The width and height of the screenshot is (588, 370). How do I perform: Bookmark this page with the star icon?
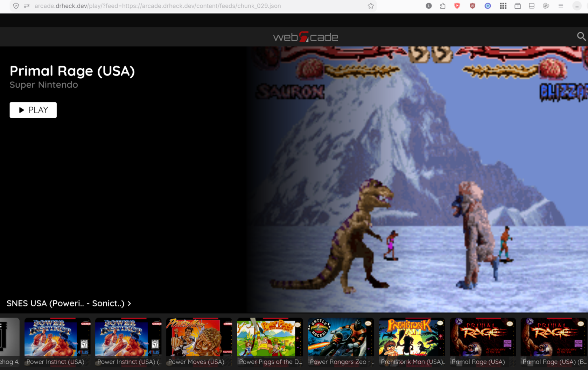click(371, 6)
